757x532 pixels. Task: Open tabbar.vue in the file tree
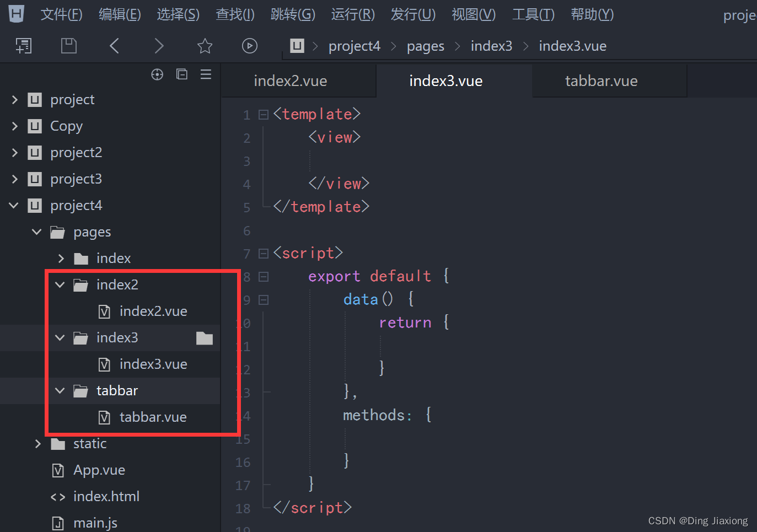[153, 417]
